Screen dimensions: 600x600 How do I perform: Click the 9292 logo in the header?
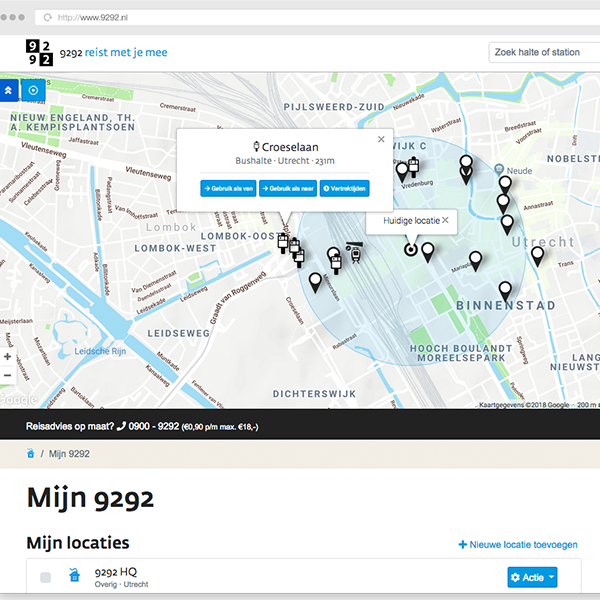pos(39,52)
